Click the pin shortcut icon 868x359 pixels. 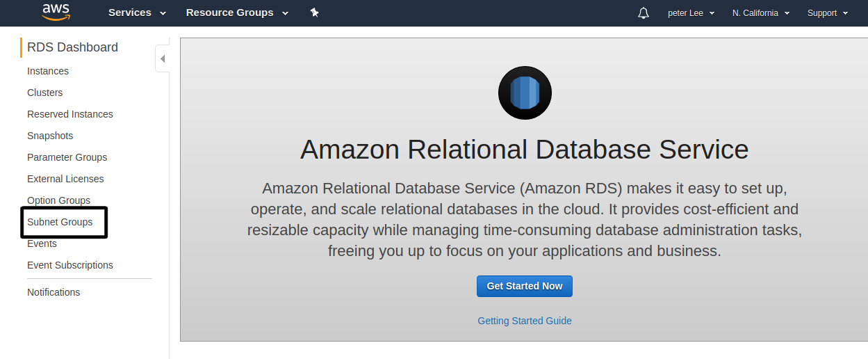click(x=314, y=13)
